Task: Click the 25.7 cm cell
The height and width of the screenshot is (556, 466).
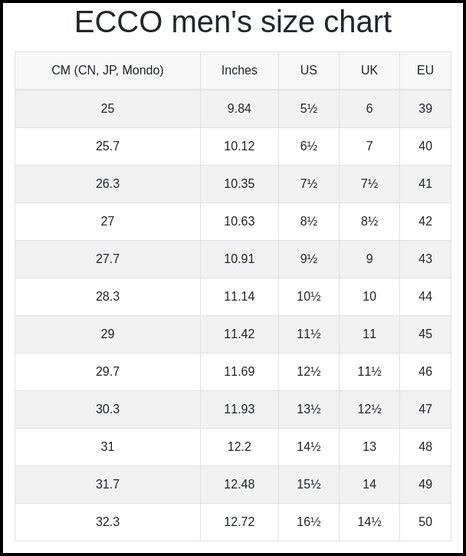Action: click(x=107, y=146)
